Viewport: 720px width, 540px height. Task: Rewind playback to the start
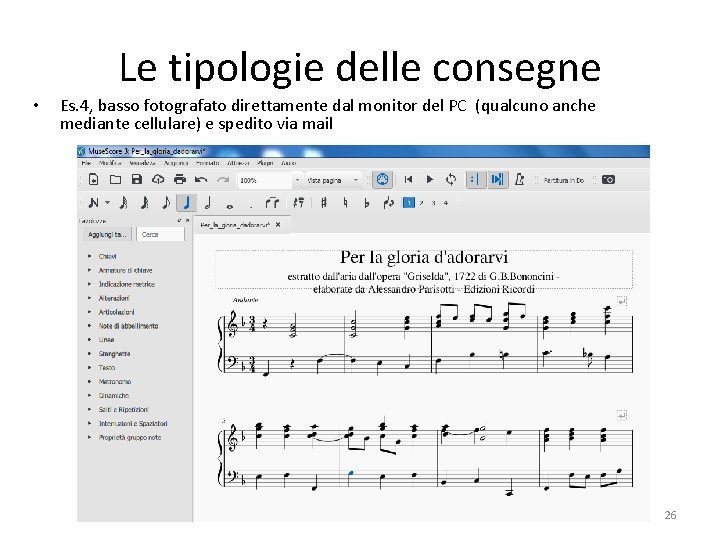(408, 180)
